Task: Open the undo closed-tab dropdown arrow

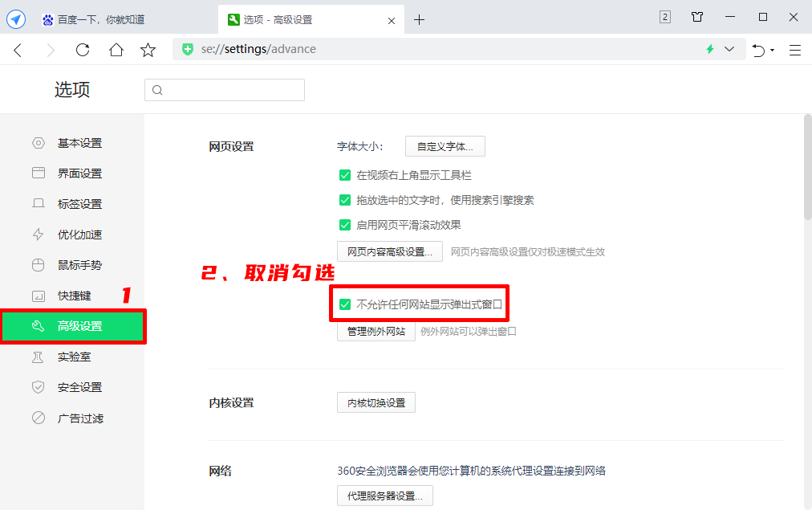Action: [772, 50]
